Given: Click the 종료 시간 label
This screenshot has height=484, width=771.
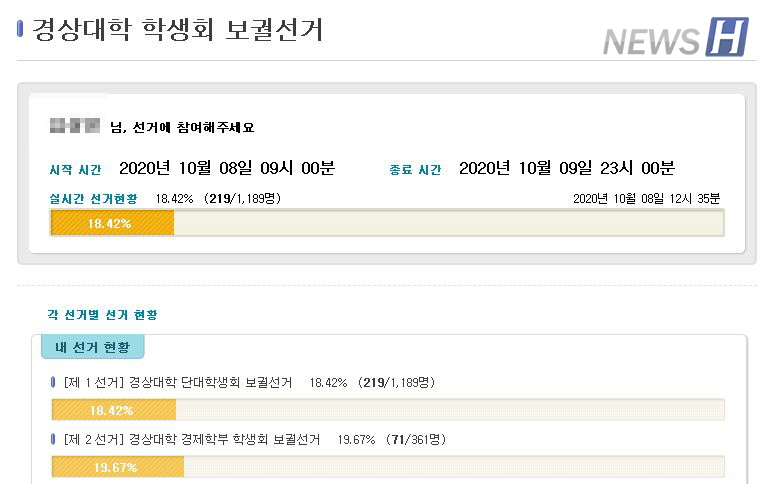Looking at the screenshot, I should point(415,170).
